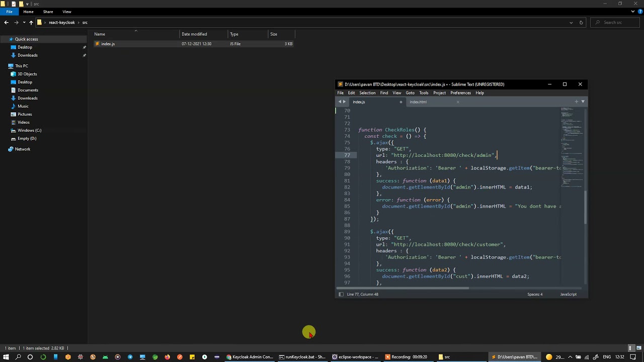The image size is (644, 362).
Task: Open the Goto menu in Sublime Text
Action: tap(410, 93)
